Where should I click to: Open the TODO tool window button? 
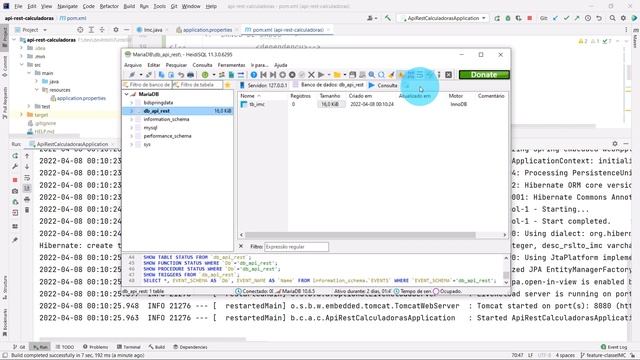(x=65, y=347)
